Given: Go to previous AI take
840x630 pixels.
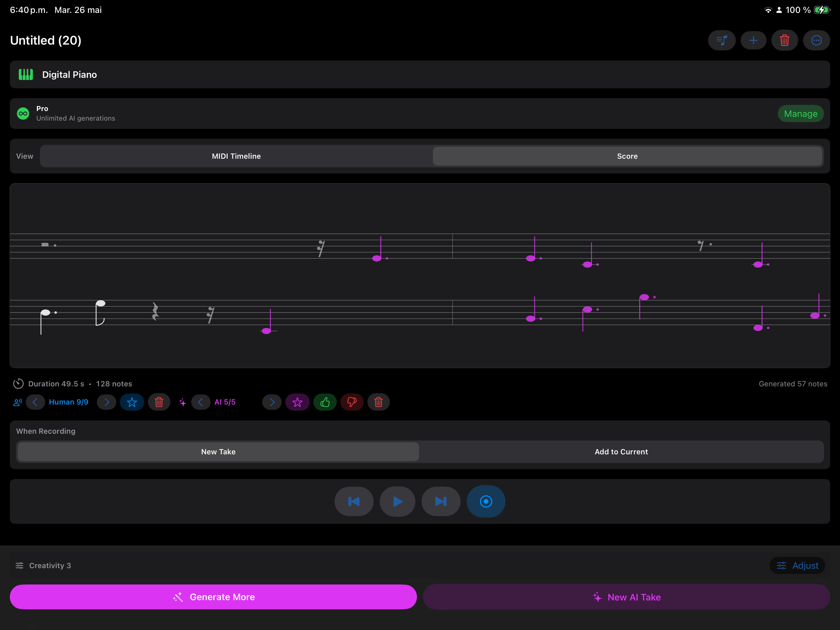Looking at the screenshot, I should click(x=200, y=402).
